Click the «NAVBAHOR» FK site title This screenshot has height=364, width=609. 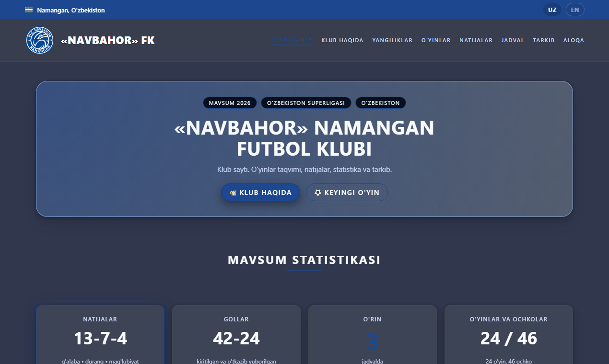[x=108, y=41]
